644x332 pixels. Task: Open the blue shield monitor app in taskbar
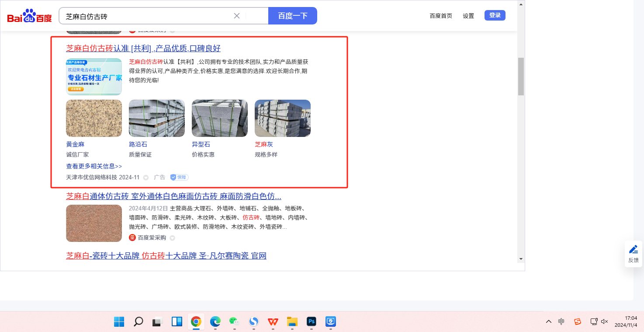click(331, 322)
